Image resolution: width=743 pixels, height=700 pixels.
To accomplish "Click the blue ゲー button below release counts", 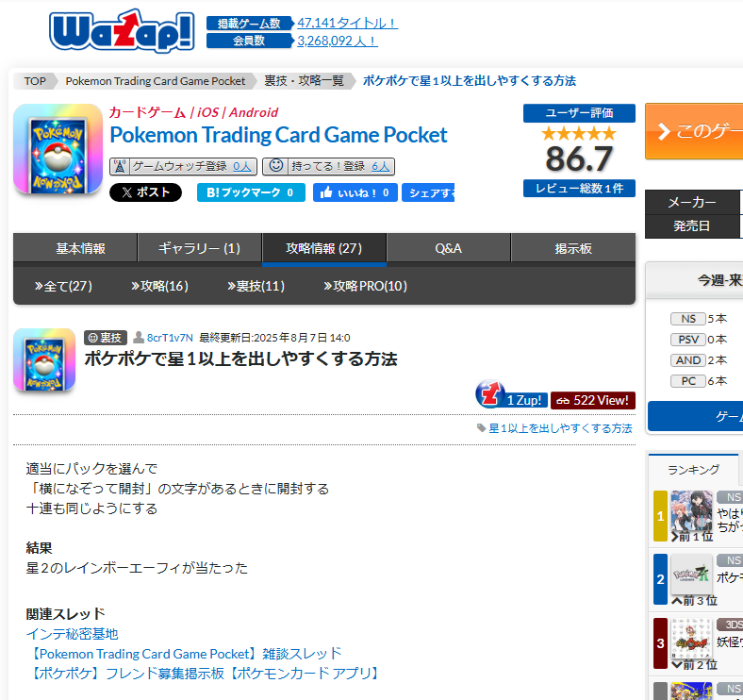I will point(696,416).
